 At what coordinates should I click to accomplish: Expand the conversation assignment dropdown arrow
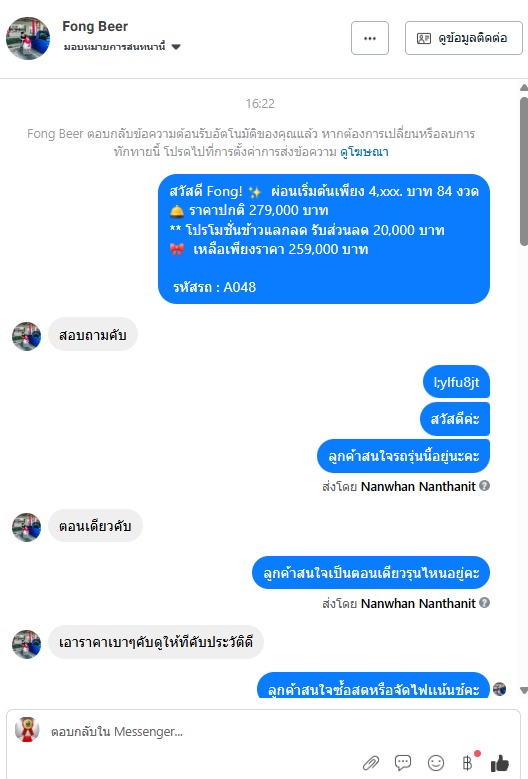tap(176, 47)
